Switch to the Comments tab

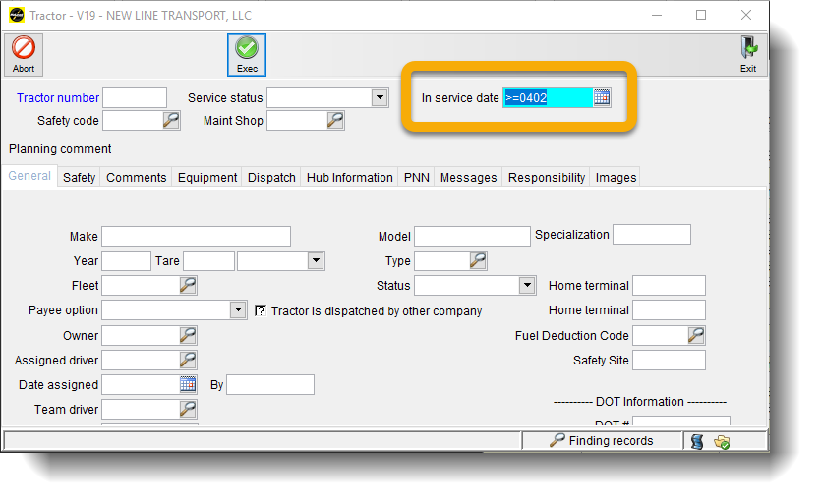[136, 178]
